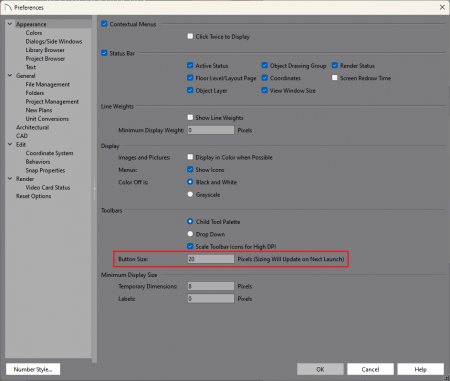This screenshot has width=450, height=381.
Task: Collapse the General tree node
Action: (10, 76)
